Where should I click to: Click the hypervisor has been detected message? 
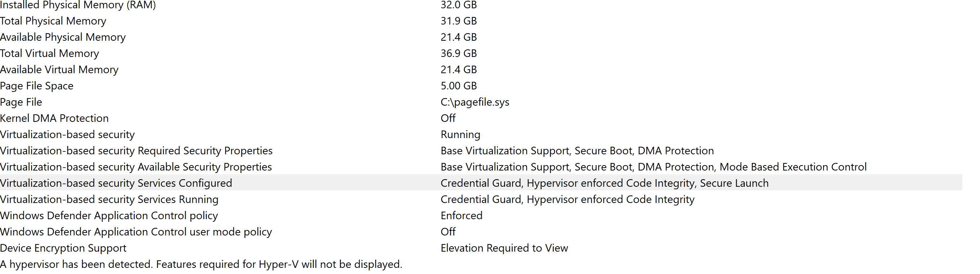(x=201, y=264)
